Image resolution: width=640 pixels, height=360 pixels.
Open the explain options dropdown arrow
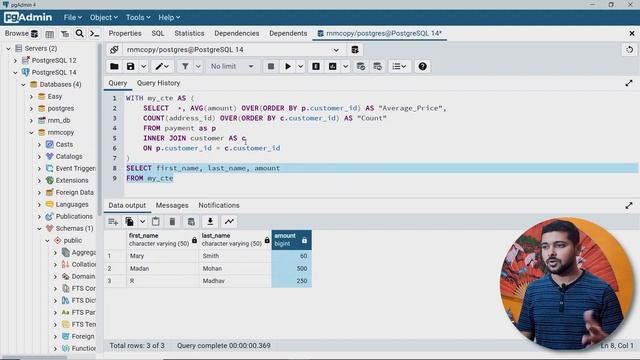345,66
